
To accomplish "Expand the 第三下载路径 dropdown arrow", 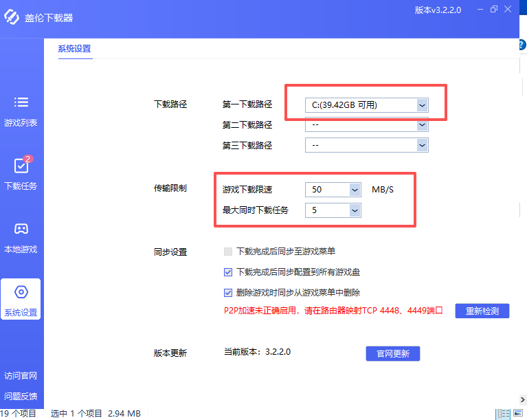I will [422, 146].
